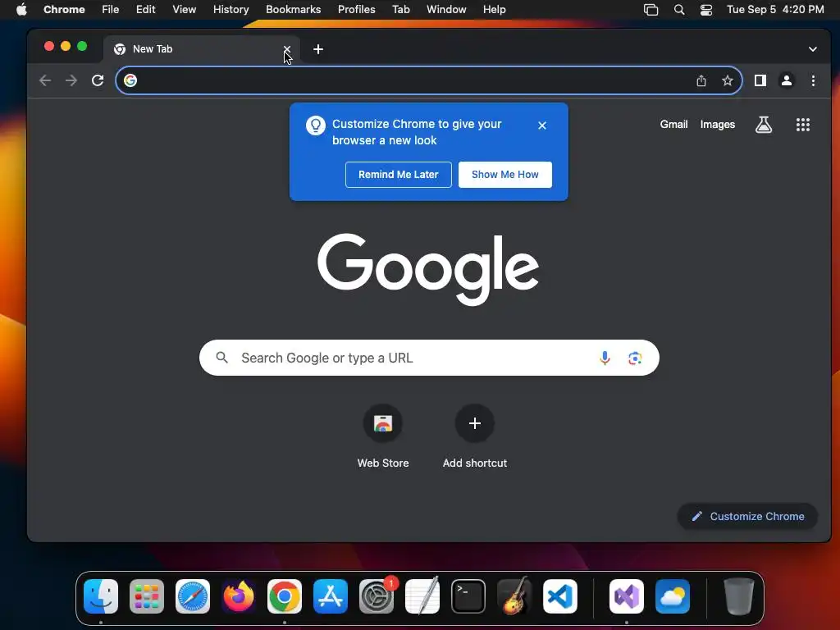
Task: Select the New Tab tab
Action: (x=201, y=49)
